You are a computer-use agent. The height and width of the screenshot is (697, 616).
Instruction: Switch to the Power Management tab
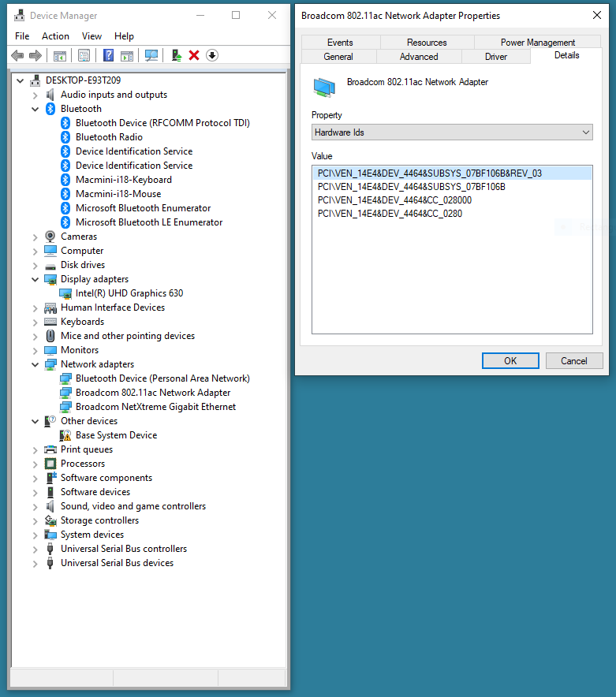[538, 43]
